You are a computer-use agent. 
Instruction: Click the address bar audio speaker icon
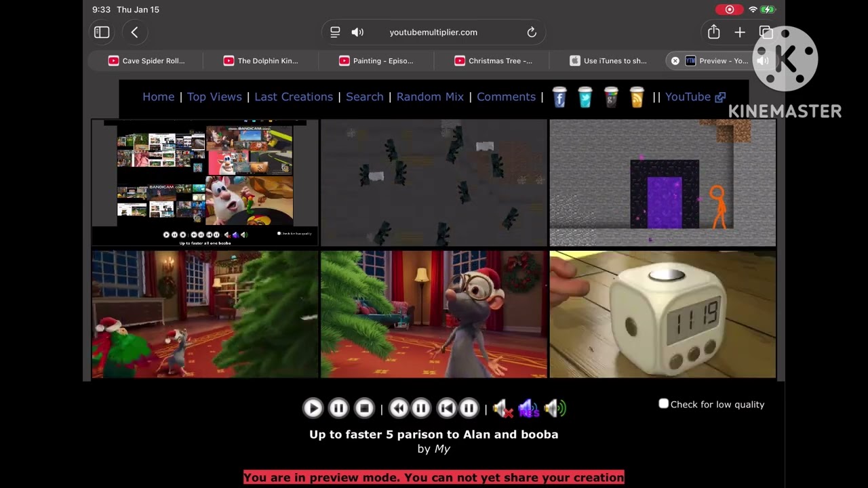357,32
